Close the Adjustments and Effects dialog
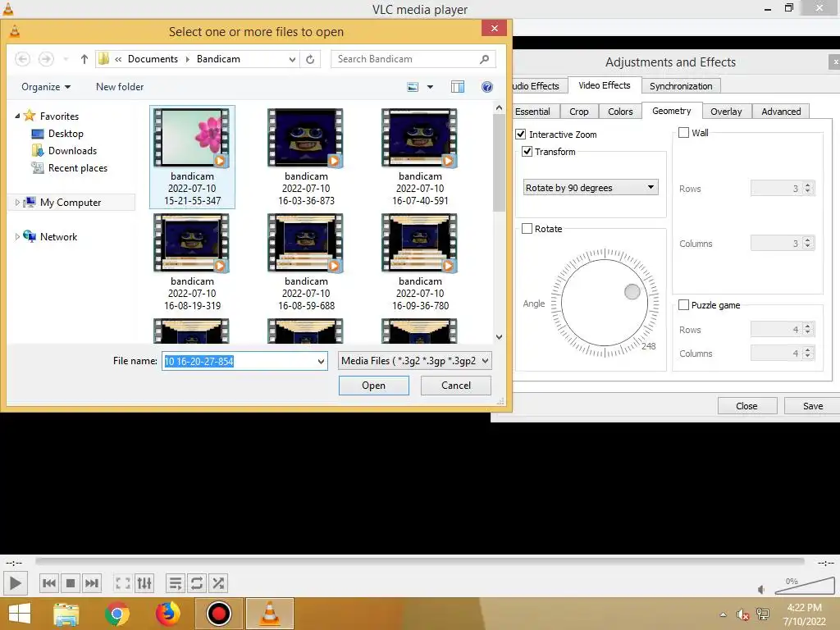The height and width of the screenshot is (630, 840). tap(746, 406)
